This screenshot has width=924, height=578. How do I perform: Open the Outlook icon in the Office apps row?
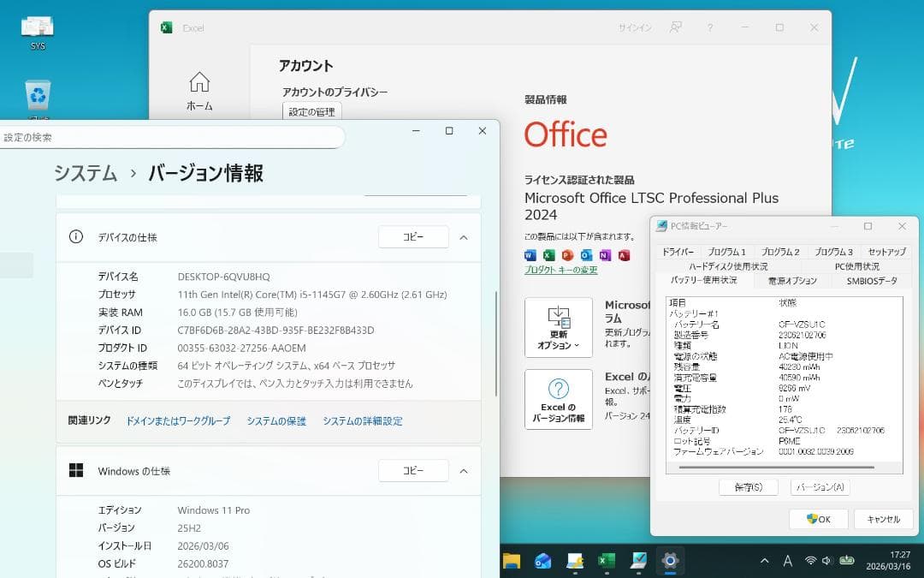coord(587,255)
